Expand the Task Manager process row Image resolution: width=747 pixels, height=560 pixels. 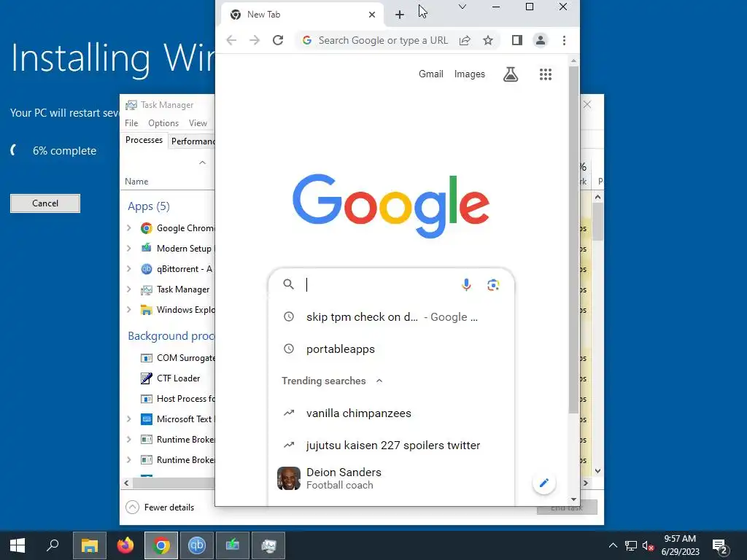128,289
